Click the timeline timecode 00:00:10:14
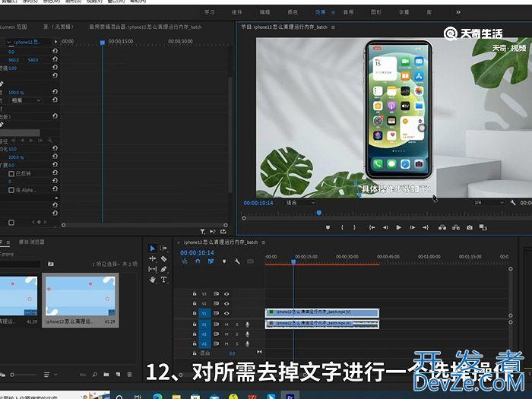Viewport: 532px width, 399px height. tap(197, 253)
